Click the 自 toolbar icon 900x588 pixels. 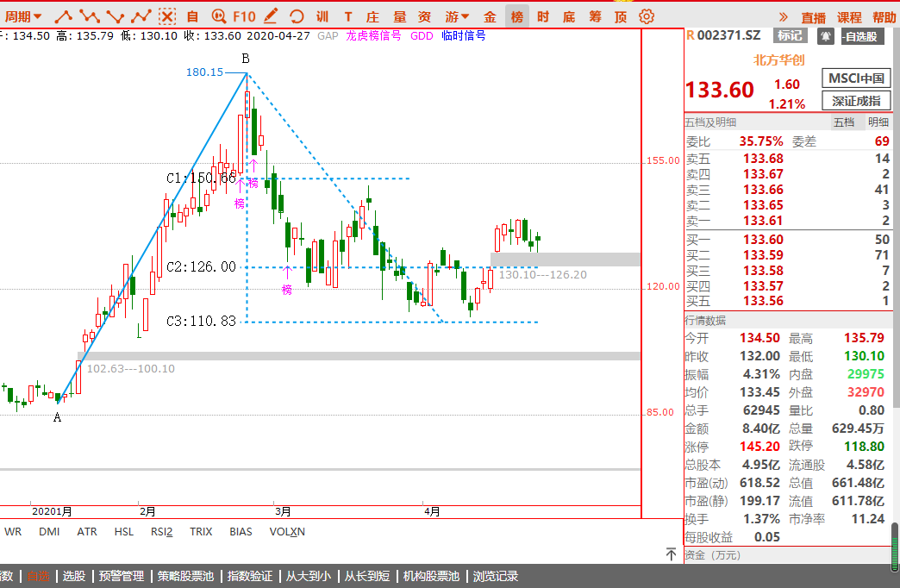(x=192, y=16)
